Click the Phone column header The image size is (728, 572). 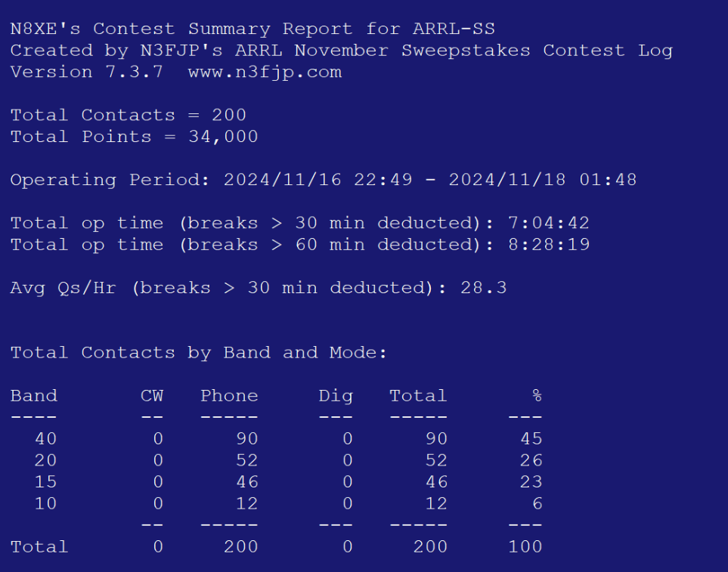(229, 396)
